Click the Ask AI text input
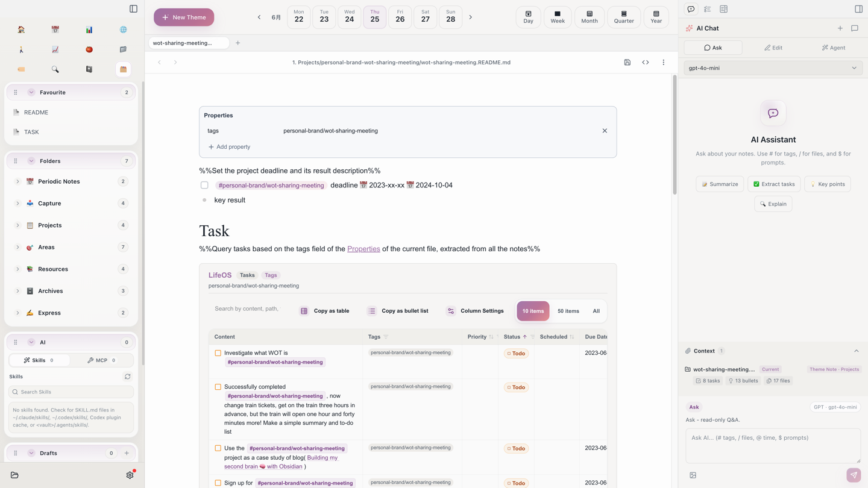868x488 pixels. tap(773, 446)
